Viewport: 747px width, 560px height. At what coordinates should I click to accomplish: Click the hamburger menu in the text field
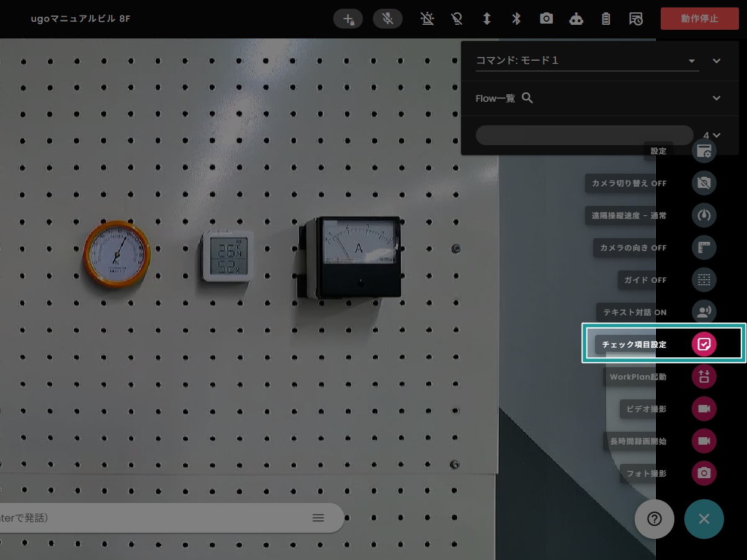318,518
